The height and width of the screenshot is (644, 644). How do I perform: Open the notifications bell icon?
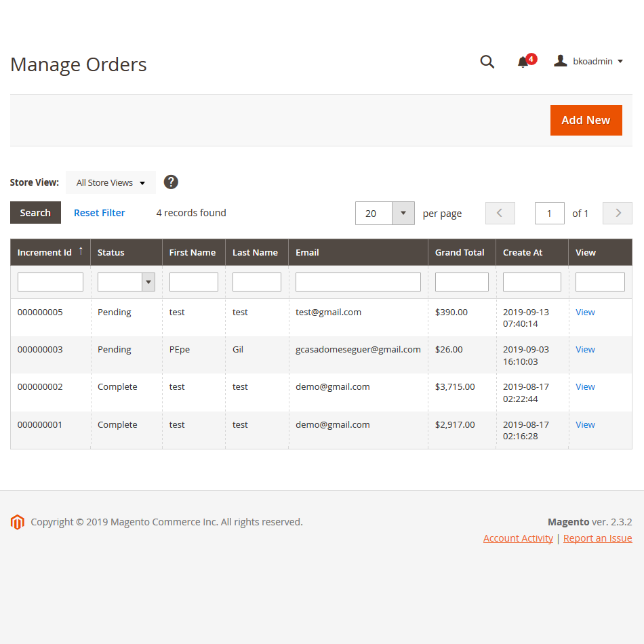pyautogui.click(x=523, y=62)
